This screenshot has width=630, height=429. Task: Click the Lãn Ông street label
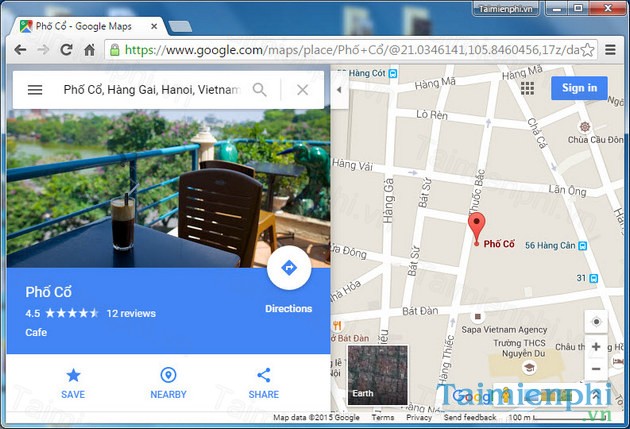567,190
